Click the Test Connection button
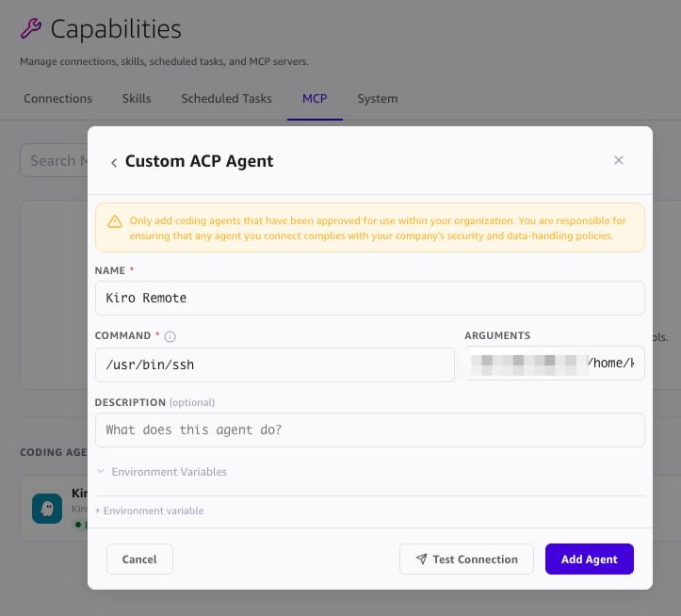This screenshot has width=681, height=616. point(466,559)
